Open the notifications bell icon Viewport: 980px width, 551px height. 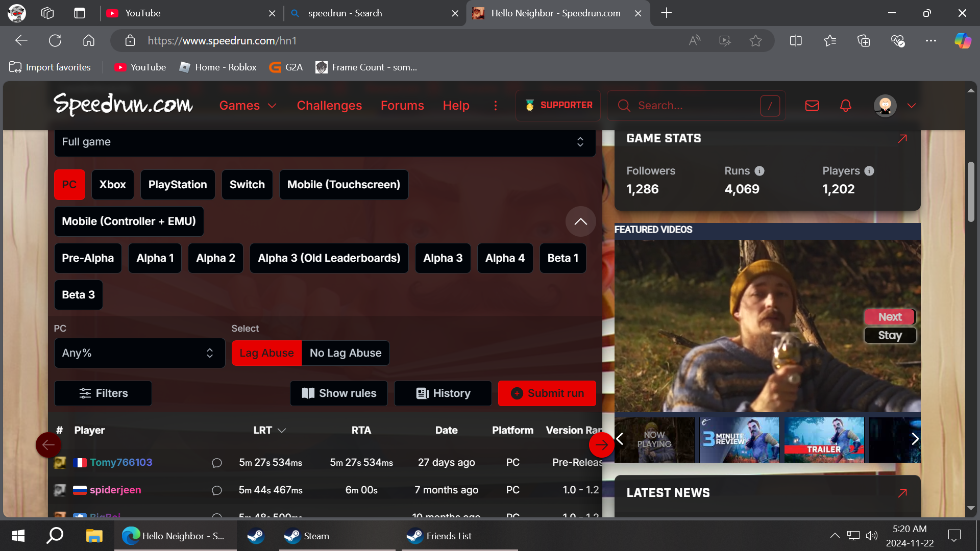[x=846, y=106]
